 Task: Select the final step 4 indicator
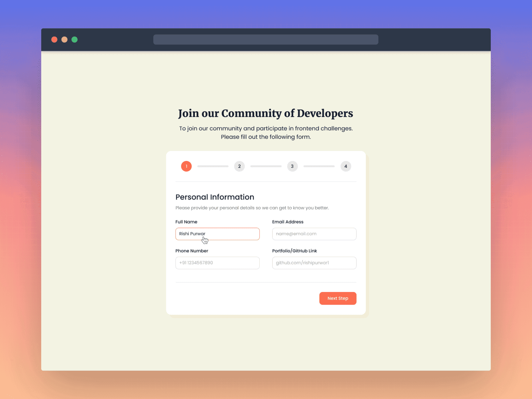pos(345,166)
